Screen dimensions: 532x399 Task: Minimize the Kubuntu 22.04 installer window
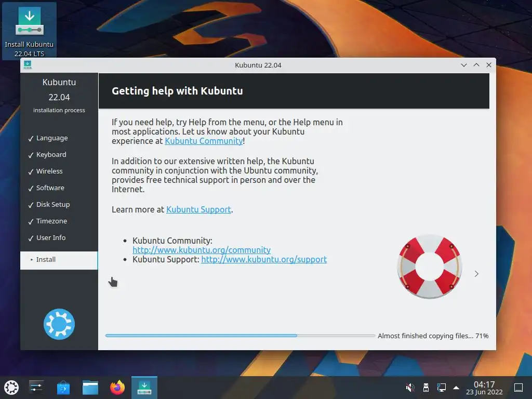click(464, 65)
